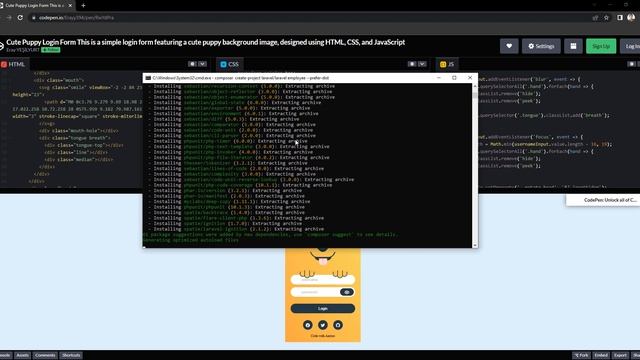
Task: Click the HTML tab's red icon
Action: click(x=4, y=64)
